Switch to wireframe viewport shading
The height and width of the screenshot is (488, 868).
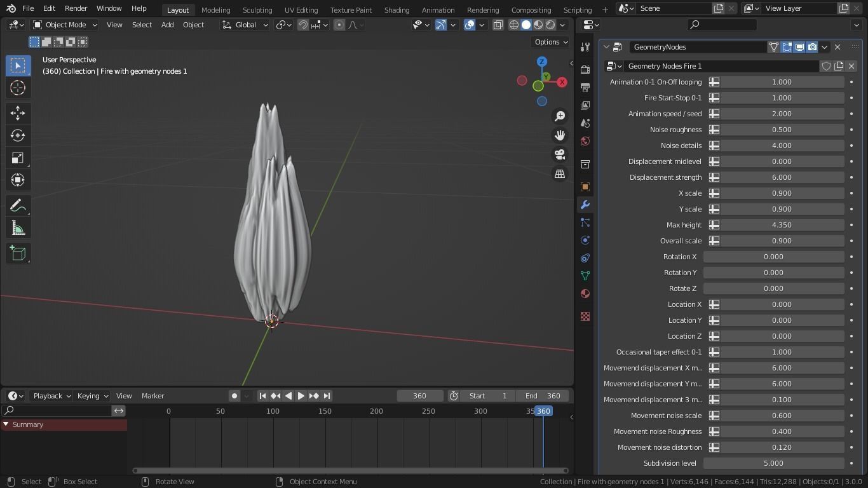(514, 25)
